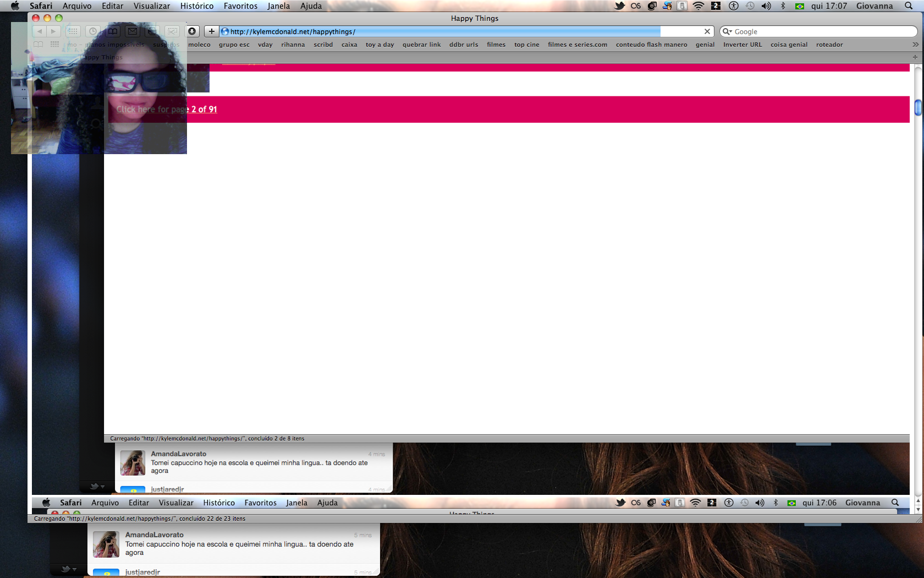Open the Visualizar menu
Viewport: 924px width, 578px height.
(x=152, y=6)
